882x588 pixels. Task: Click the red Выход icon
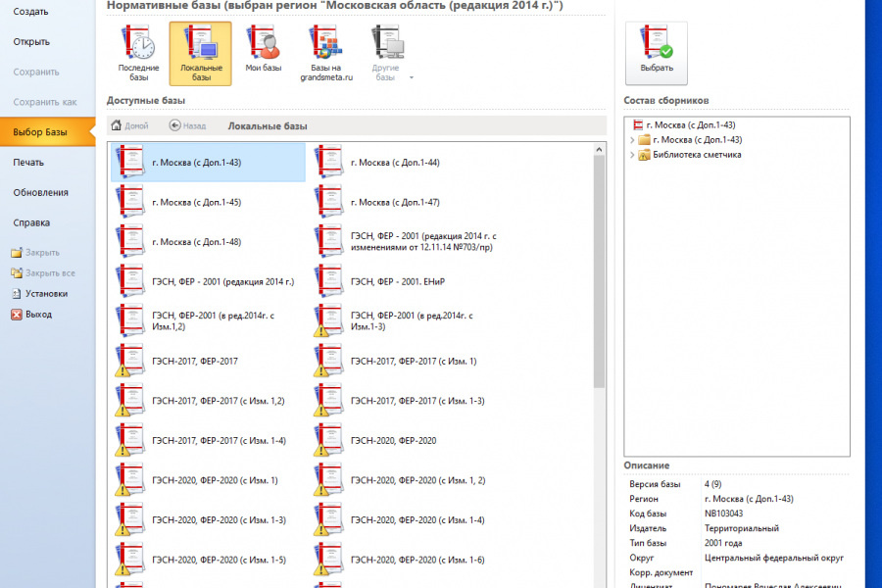[17, 315]
